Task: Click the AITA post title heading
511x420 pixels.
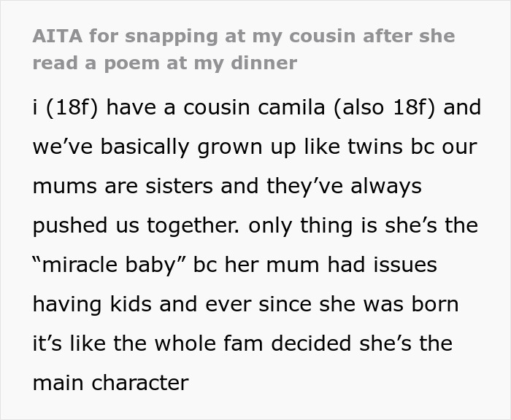Action: 243,49
